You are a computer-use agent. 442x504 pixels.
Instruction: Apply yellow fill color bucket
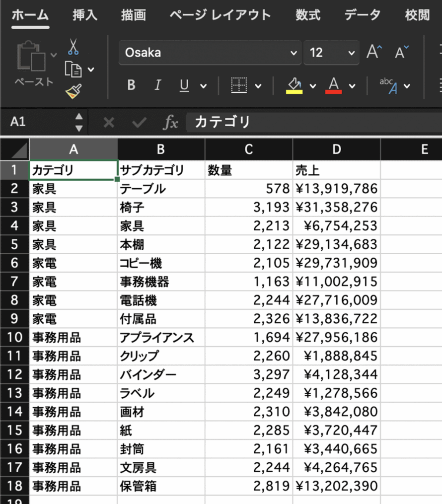click(294, 86)
